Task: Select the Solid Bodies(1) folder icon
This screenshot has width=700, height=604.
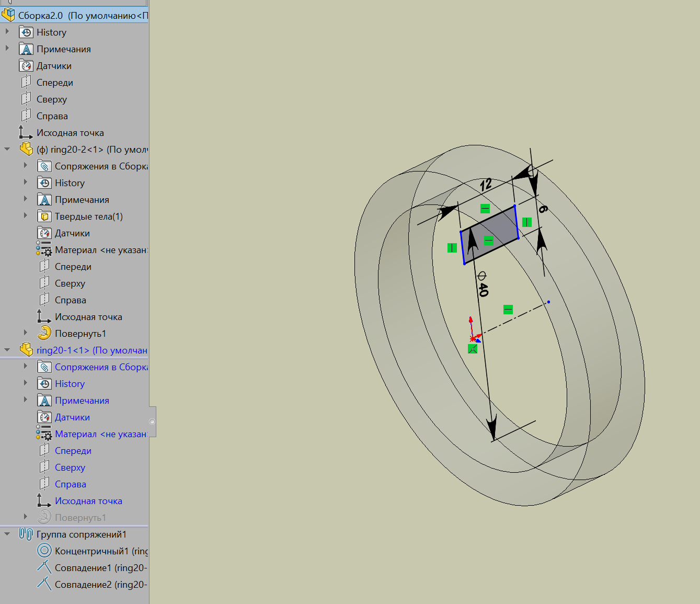Action: (x=44, y=216)
